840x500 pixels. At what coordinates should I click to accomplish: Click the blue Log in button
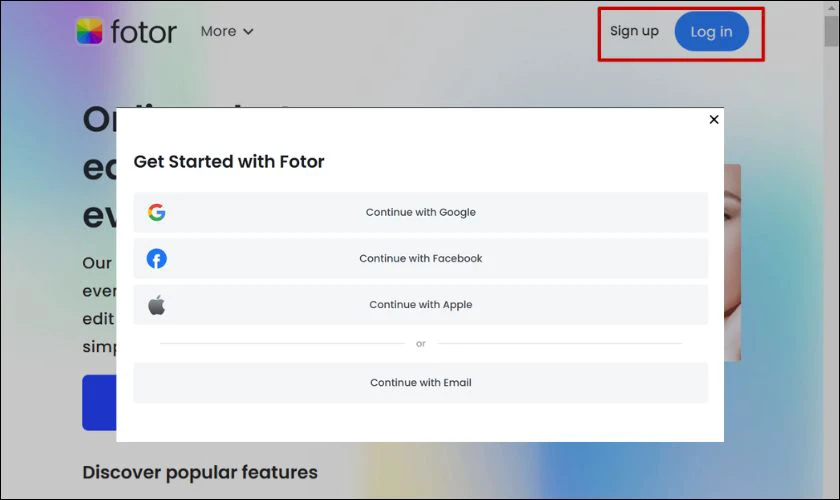click(x=711, y=32)
